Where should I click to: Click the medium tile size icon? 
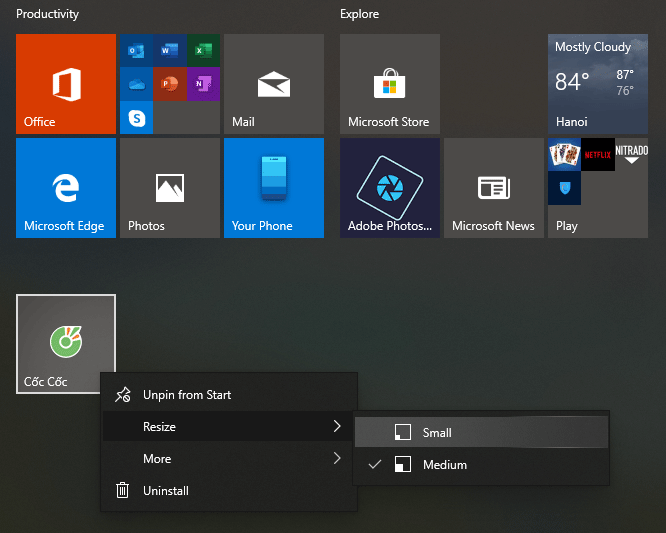[403, 464]
